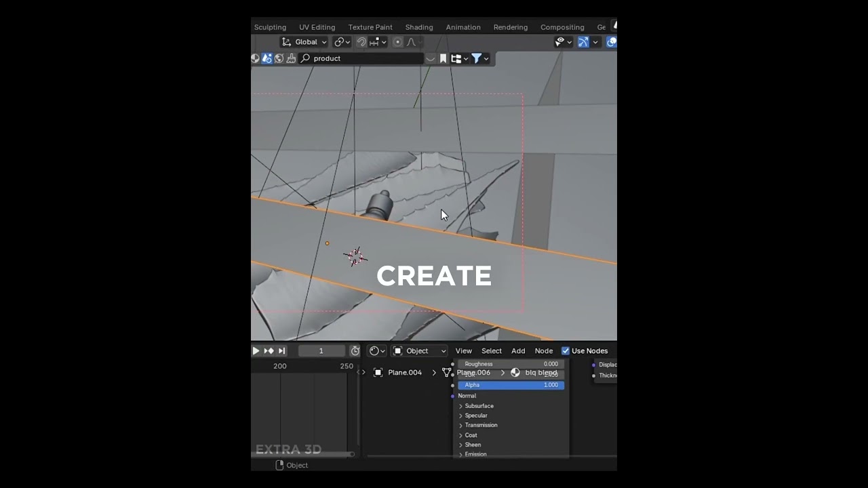
Task: Jump to the end frame
Action: coord(281,350)
